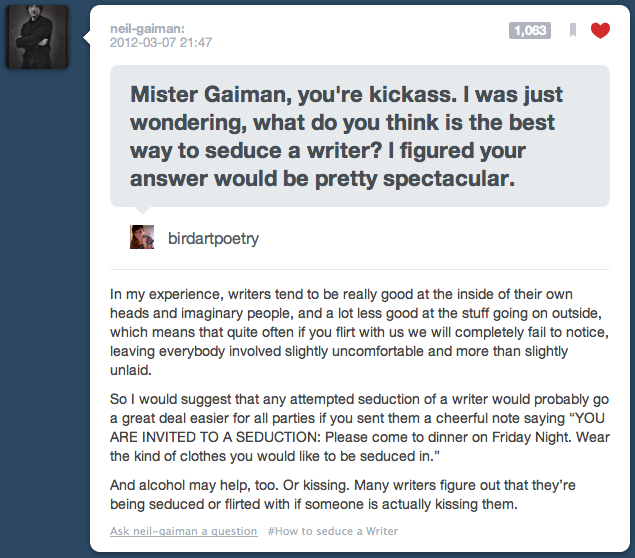Open the #How to seduce a Writer tag
The width and height of the screenshot is (635, 558).
pyautogui.click(x=333, y=532)
